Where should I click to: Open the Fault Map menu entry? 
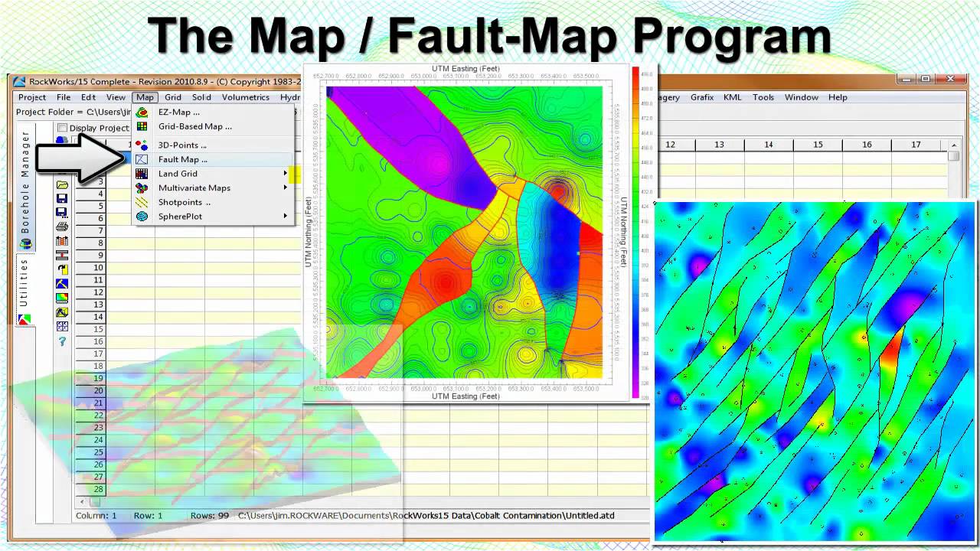pos(213,159)
